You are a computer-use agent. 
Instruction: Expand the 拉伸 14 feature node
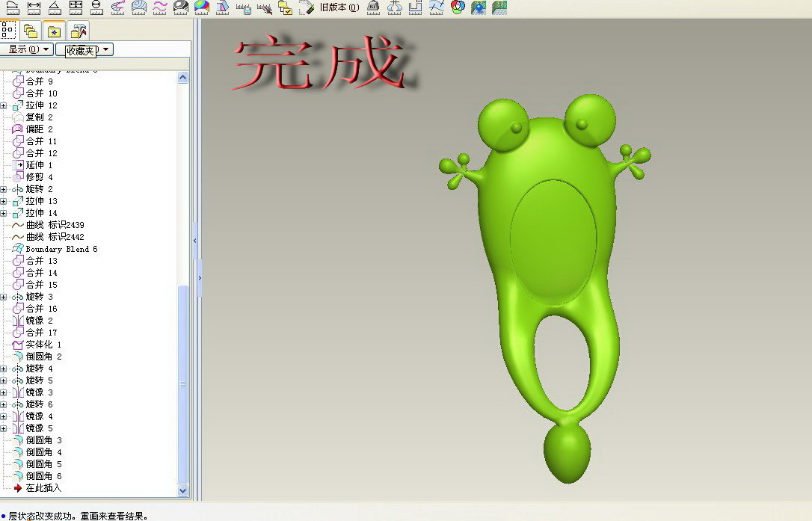[4, 213]
